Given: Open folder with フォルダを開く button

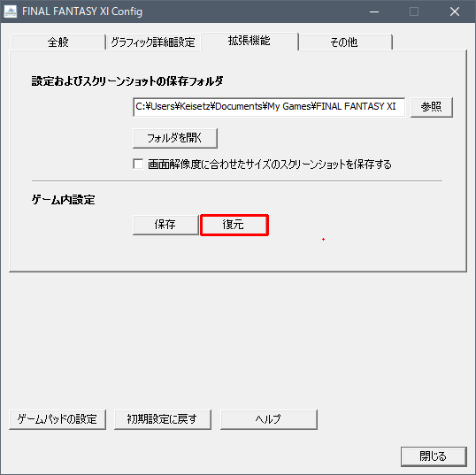Looking at the screenshot, I should click(x=175, y=138).
